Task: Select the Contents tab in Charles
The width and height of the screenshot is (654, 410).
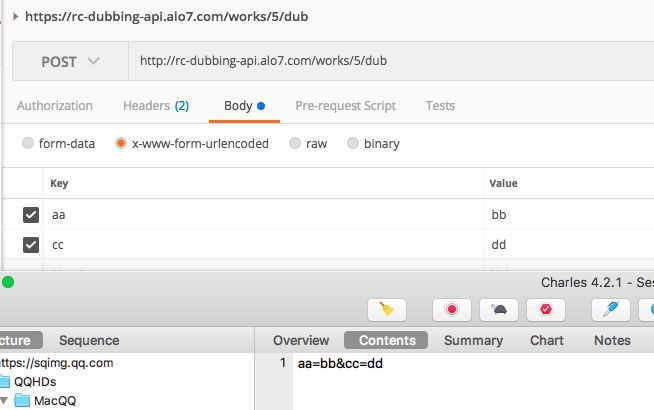Action: (x=387, y=340)
